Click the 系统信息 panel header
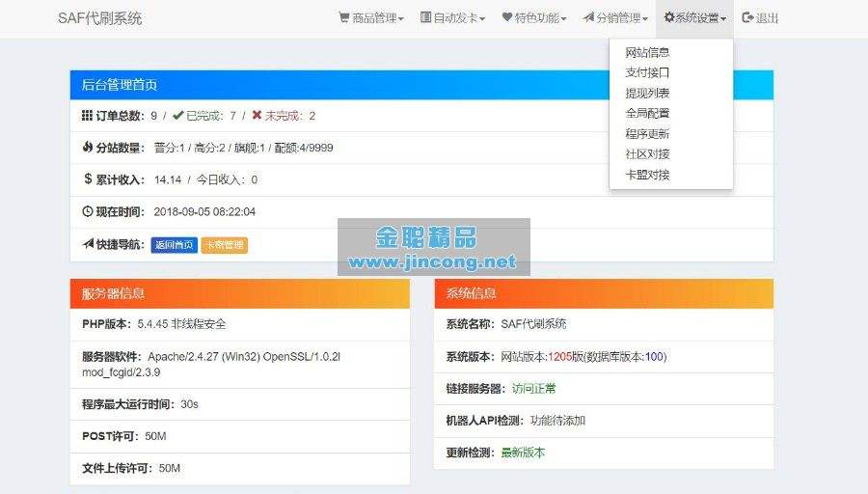 (x=604, y=293)
